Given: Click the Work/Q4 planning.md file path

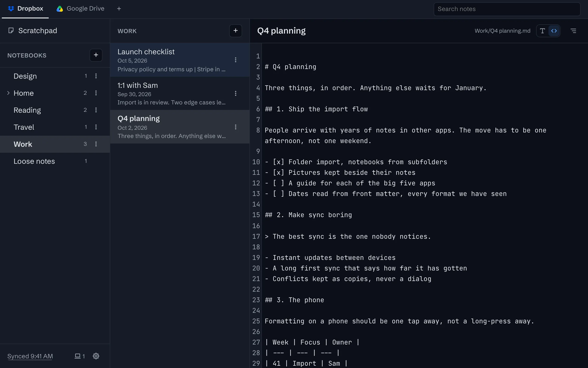Looking at the screenshot, I should coord(503,31).
